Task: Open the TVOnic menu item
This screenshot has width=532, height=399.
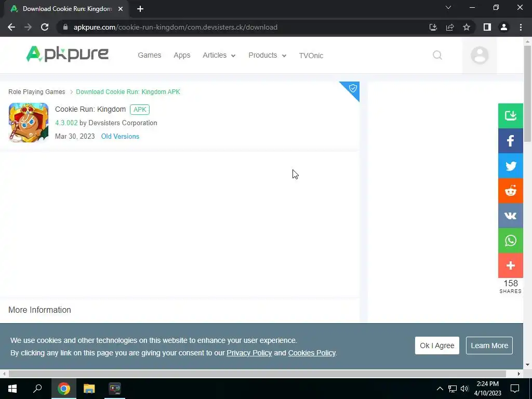Action: click(x=311, y=55)
